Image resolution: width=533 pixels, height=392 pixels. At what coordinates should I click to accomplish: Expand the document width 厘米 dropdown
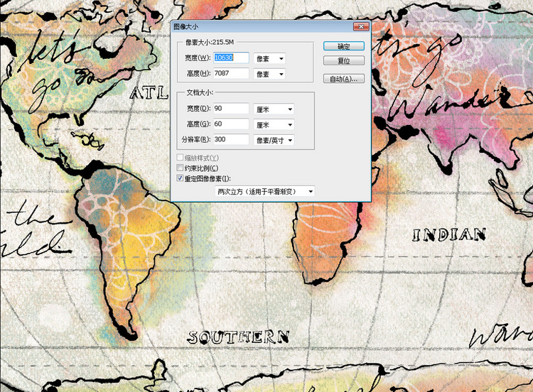point(274,109)
